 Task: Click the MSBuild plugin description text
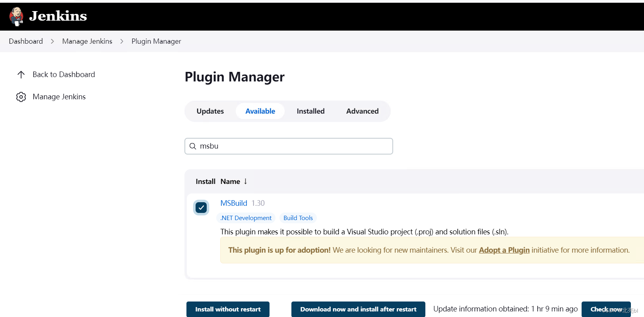tap(365, 232)
